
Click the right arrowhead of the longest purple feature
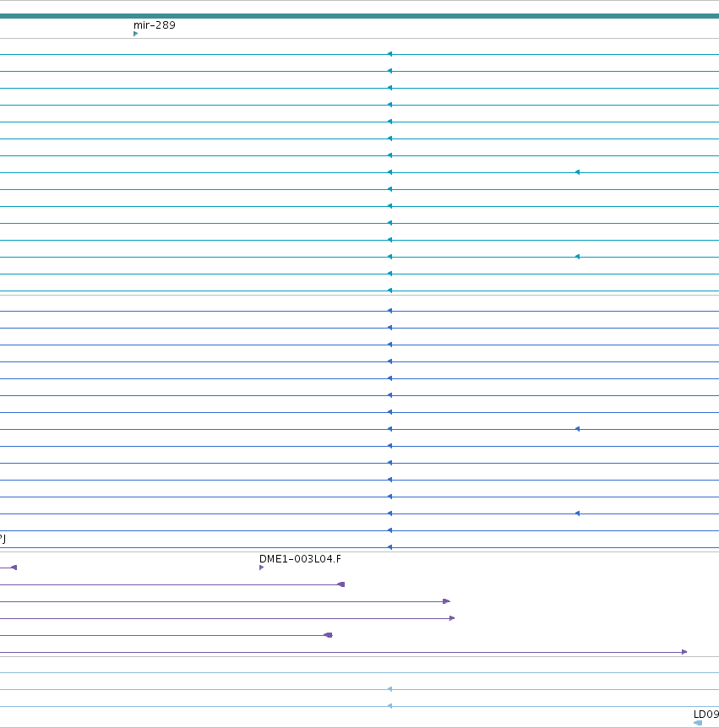684,652
